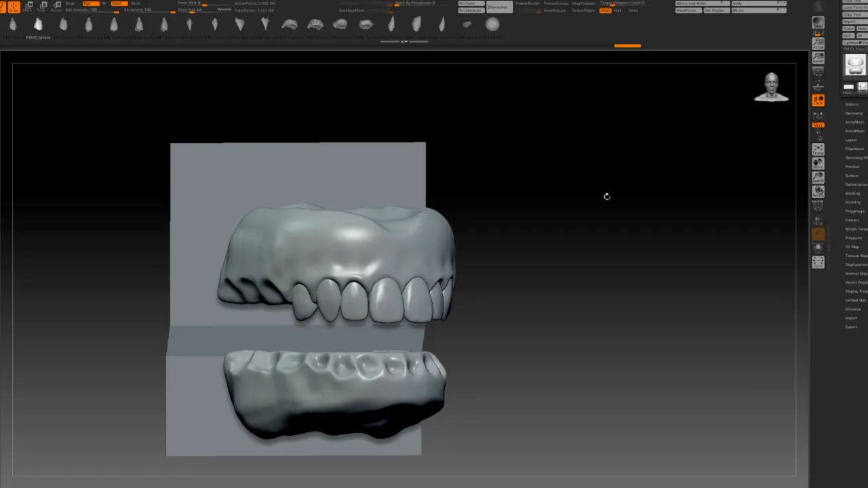Click the Actual size icon on right shelf

(x=818, y=43)
